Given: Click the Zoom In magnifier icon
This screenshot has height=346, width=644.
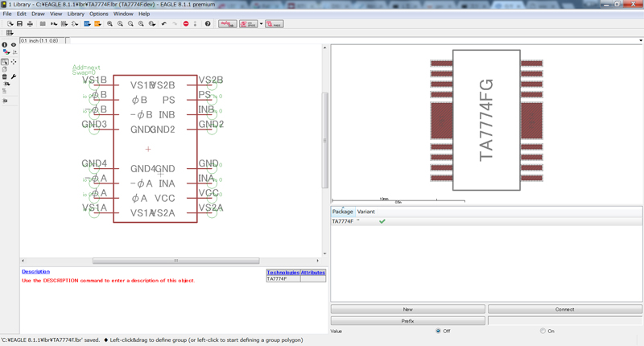Looking at the screenshot, I should pyautogui.click(x=120, y=24).
